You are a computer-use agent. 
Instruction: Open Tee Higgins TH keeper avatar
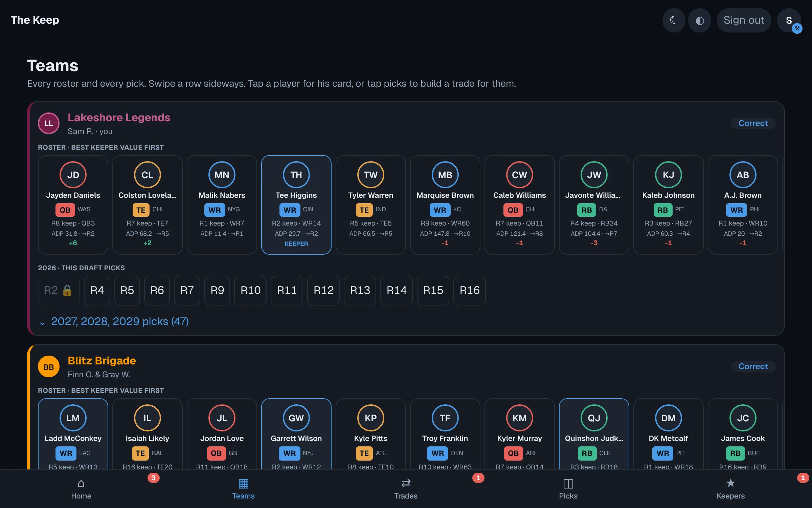pyautogui.click(x=296, y=175)
